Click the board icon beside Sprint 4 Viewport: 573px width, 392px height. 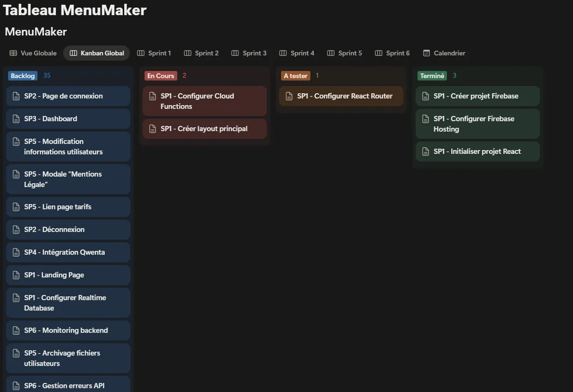pyautogui.click(x=283, y=53)
